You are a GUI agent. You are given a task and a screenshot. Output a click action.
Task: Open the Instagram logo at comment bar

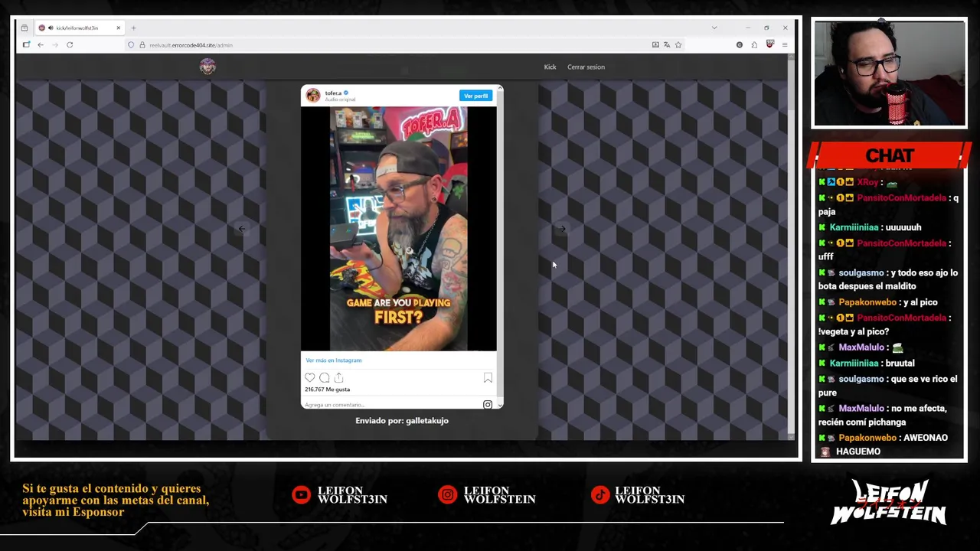[488, 404]
